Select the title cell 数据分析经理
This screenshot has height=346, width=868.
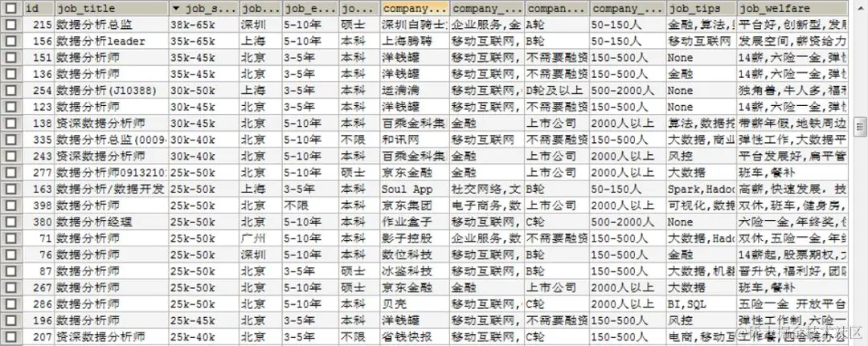click(111, 222)
